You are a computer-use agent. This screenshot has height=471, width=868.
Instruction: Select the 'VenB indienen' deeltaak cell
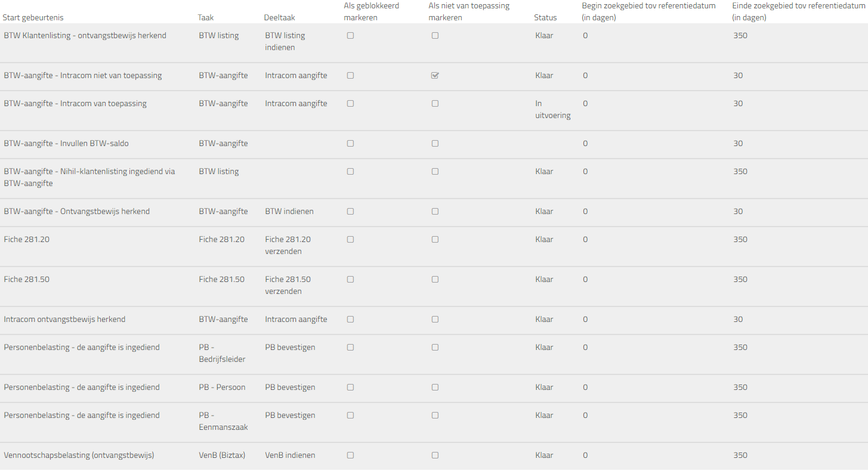[290, 455]
